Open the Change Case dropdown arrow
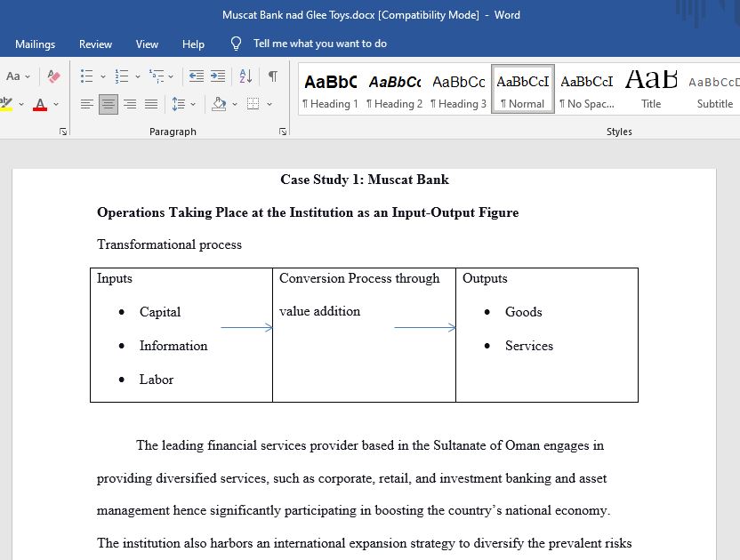740x560 pixels. (x=28, y=76)
